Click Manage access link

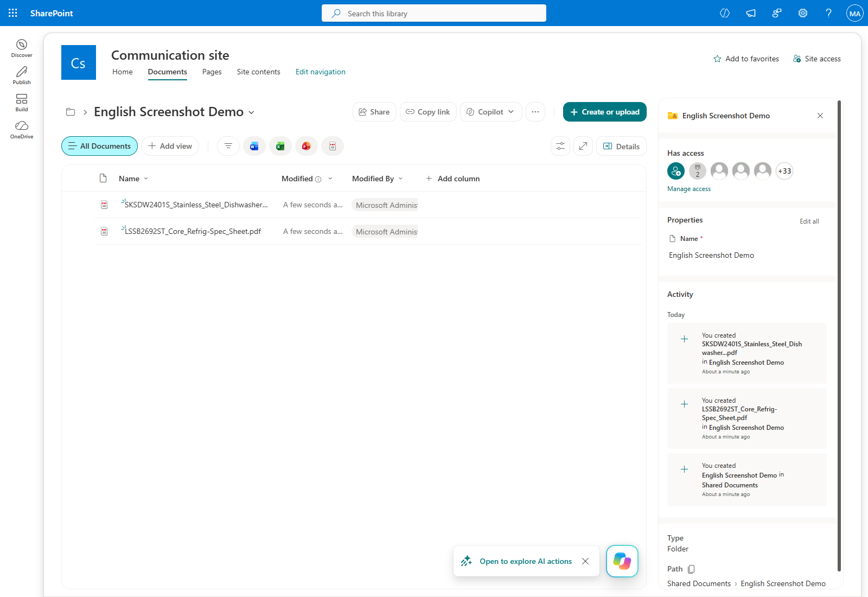689,189
